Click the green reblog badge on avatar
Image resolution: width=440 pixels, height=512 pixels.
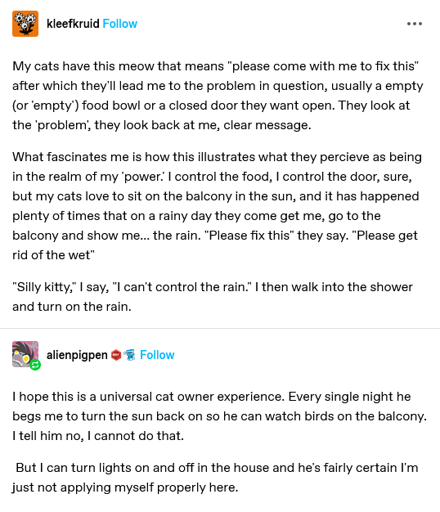pos(35,365)
